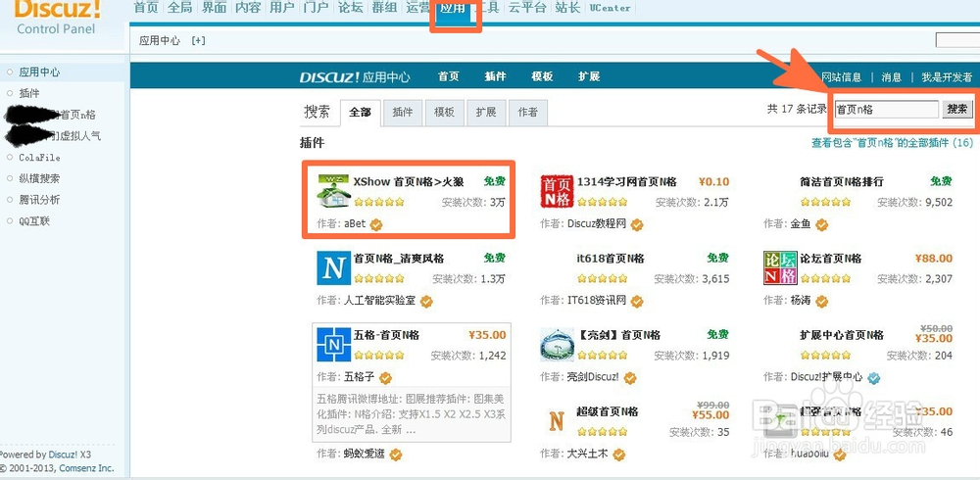Open the 简洁首页N格排行 plugin title
980x480 pixels.
point(842,182)
